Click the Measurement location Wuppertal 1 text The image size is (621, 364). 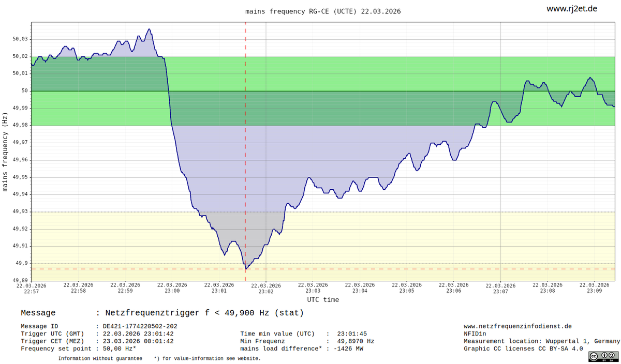point(542,341)
